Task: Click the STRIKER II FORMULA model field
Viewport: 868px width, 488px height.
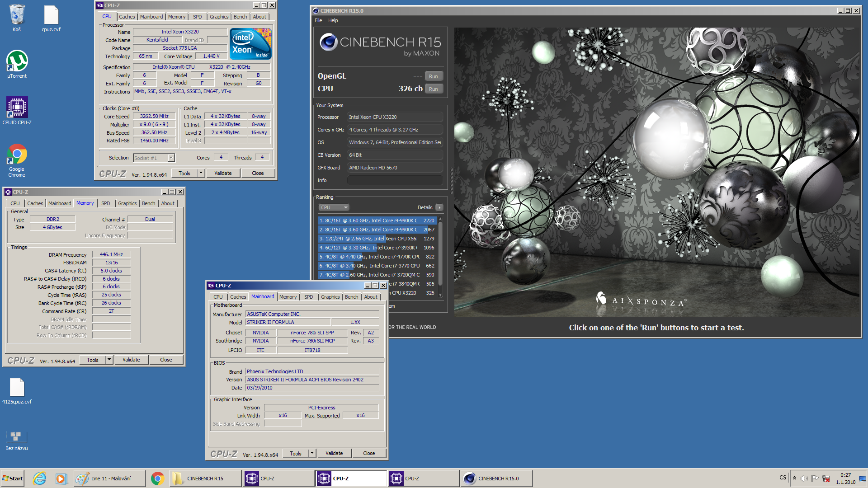Action: coord(288,322)
